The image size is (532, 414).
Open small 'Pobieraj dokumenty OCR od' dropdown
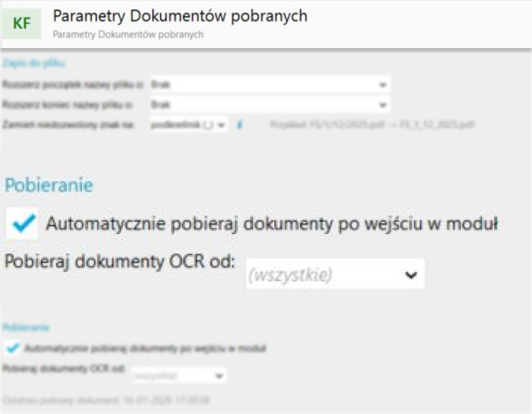[177, 377]
